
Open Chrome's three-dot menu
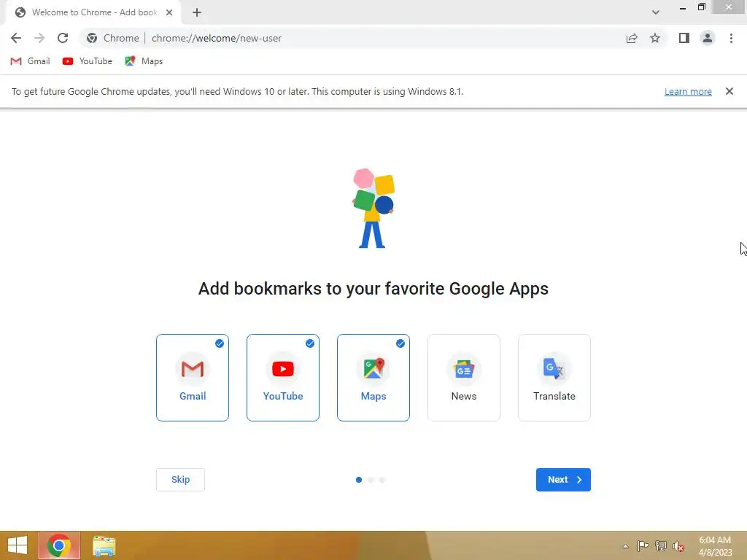tap(731, 38)
